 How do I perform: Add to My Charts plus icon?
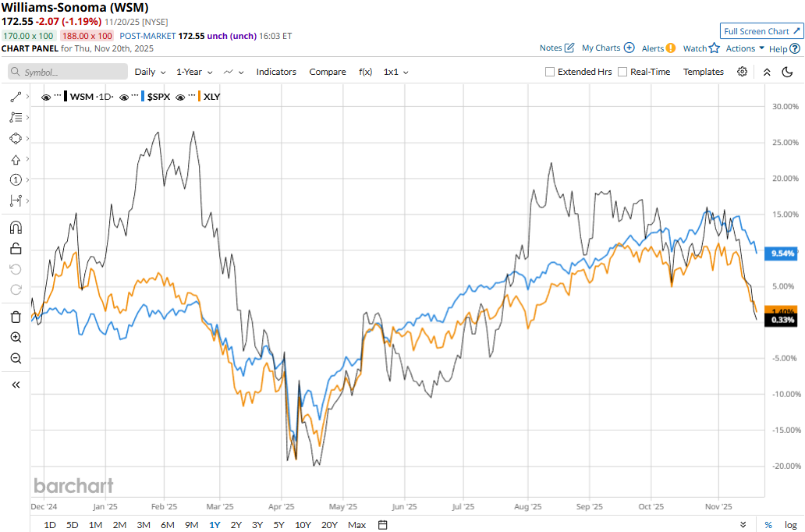pos(629,48)
